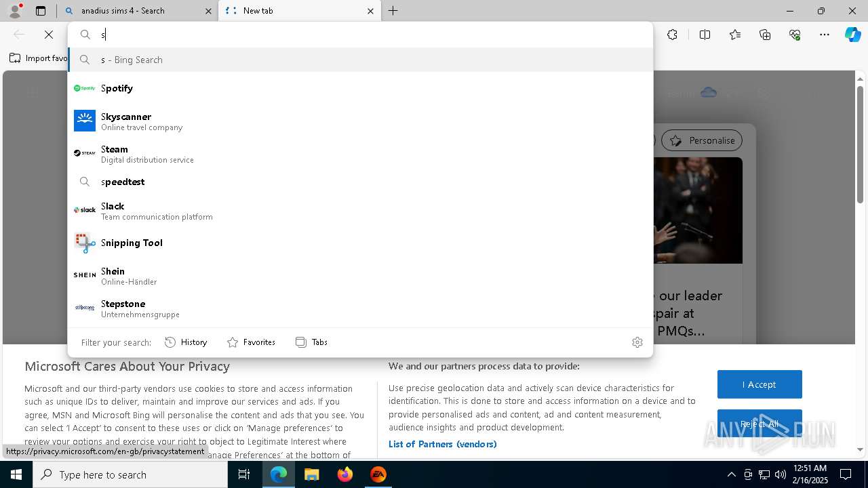868x488 pixels.
Task: Open Firefox from the taskbar
Action: pos(344,474)
